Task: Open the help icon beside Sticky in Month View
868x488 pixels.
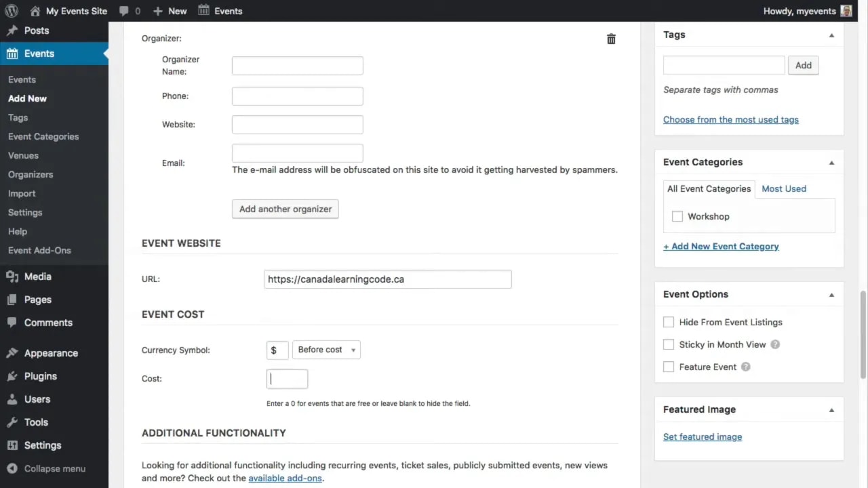Action: (x=775, y=344)
